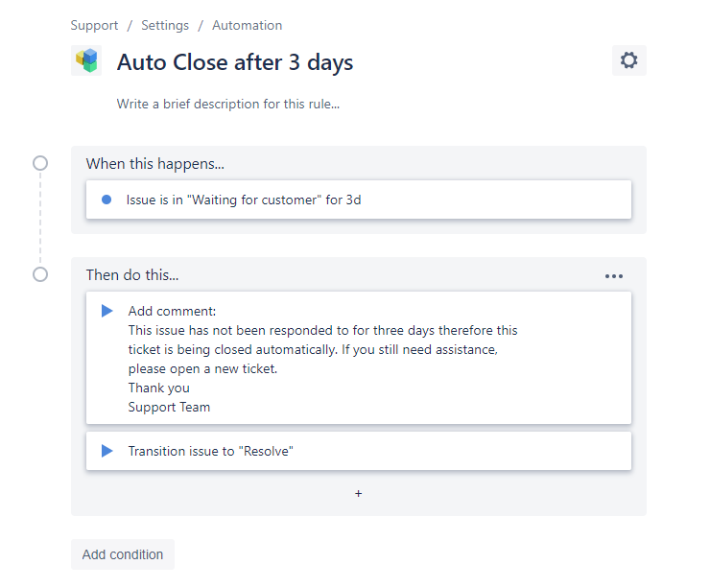The image size is (710, 588).
Task: Open the Support breadcrumb link
Action: [94, 25]
